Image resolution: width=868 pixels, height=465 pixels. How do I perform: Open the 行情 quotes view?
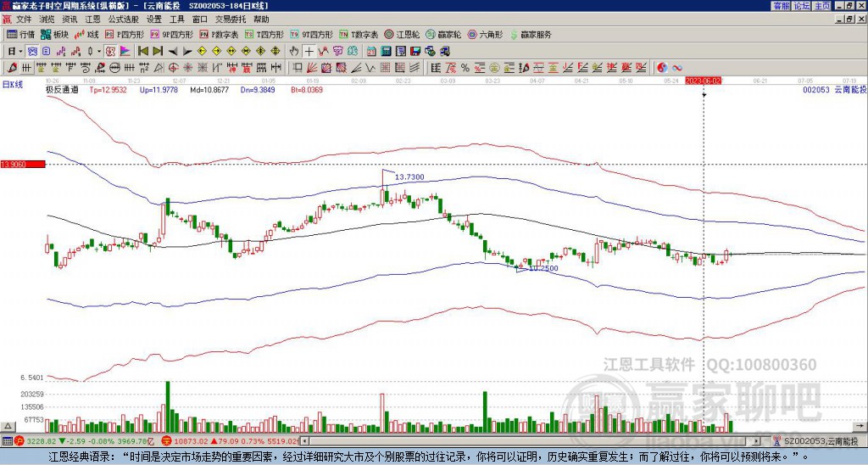coord(20,34)
